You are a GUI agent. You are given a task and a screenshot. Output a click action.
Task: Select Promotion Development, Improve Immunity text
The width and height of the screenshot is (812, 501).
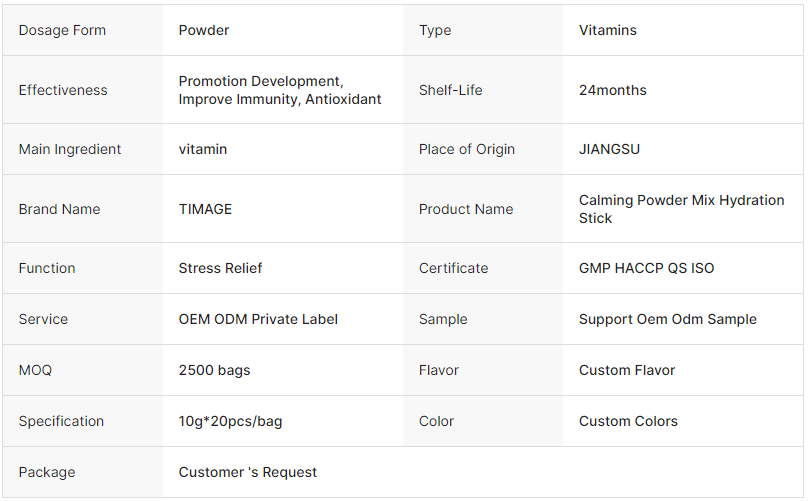click(x=280, y=90)
